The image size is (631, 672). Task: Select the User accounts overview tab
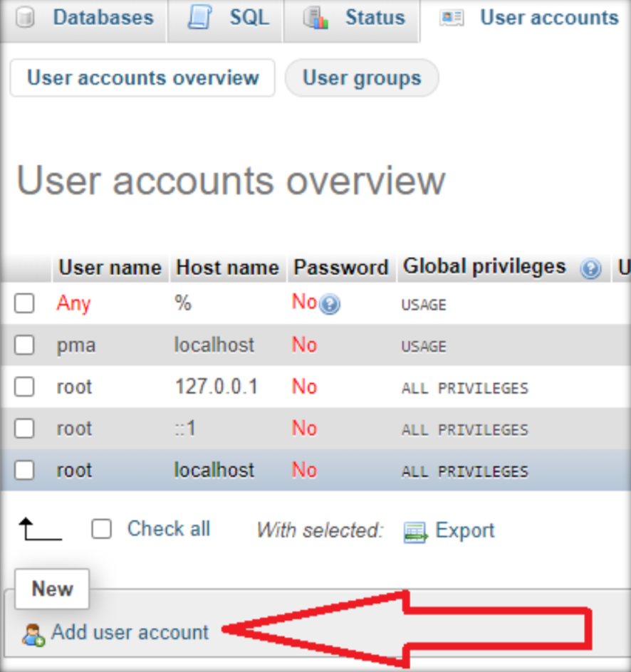click(x=141, y=78)
